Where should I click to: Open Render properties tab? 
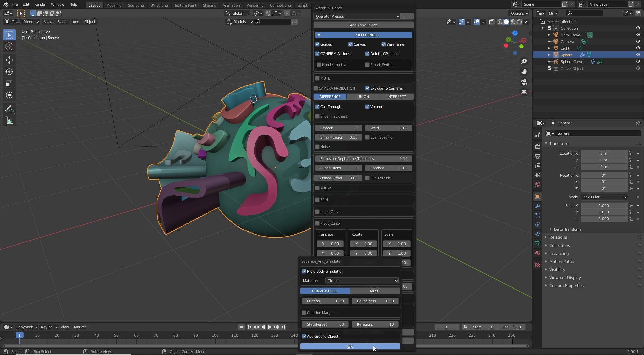coord(538,146)
